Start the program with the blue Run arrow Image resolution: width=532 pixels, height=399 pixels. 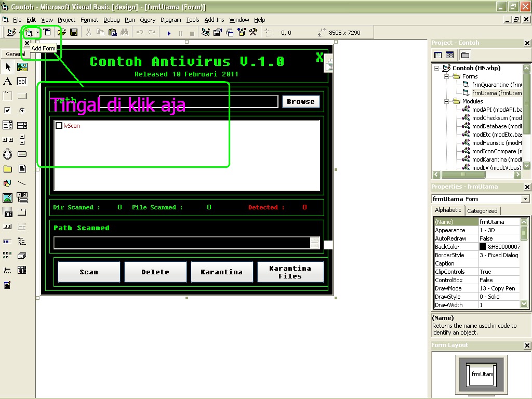click(x=169, y=33)
